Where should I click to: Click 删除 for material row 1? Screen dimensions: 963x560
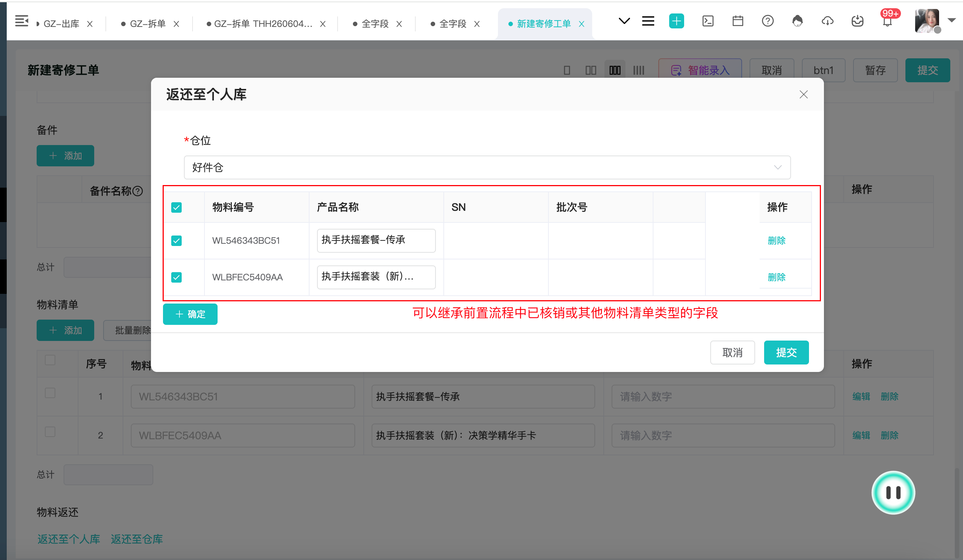pos(889,397)
